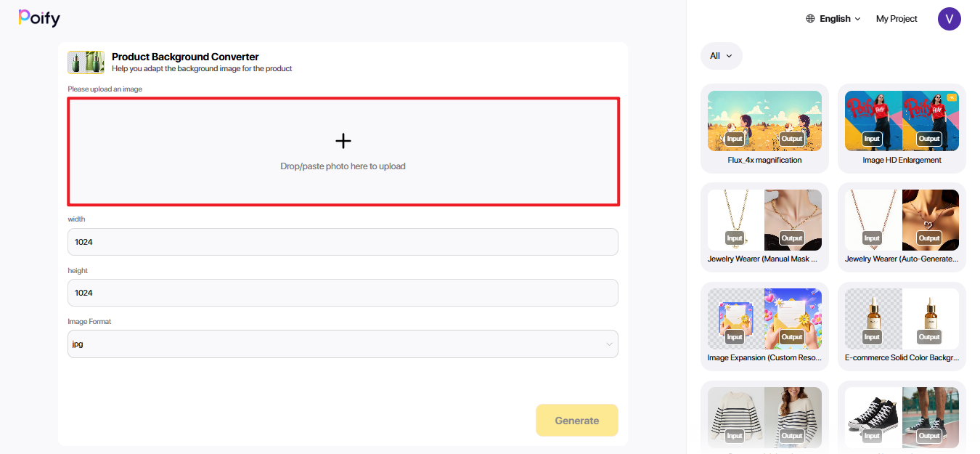Viewport: 980px width, 454px height.
Task: Open the Image HD Enlargement template
Action: [x=902, y=128]
